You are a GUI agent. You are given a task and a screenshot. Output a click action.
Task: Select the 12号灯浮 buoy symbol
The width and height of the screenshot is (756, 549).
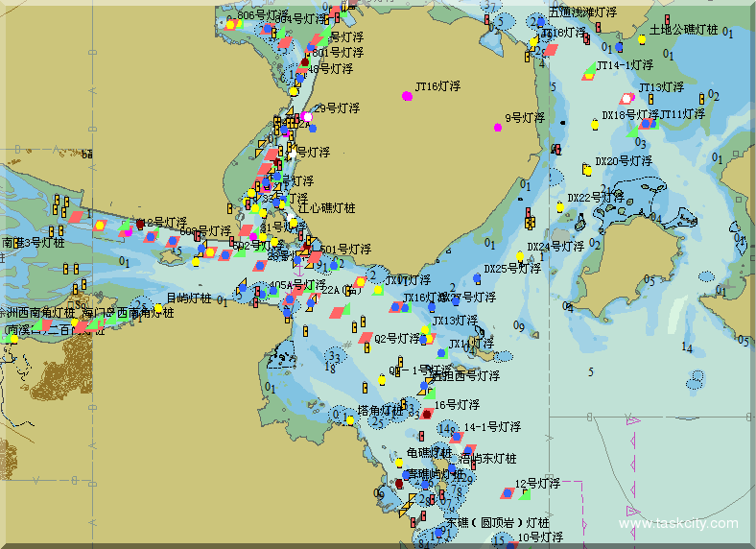pos(507,493)
